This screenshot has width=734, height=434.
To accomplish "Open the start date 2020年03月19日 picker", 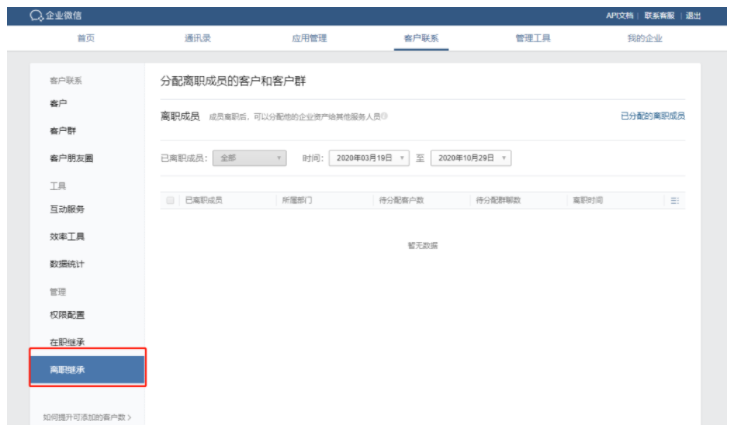I will point(369,158).
